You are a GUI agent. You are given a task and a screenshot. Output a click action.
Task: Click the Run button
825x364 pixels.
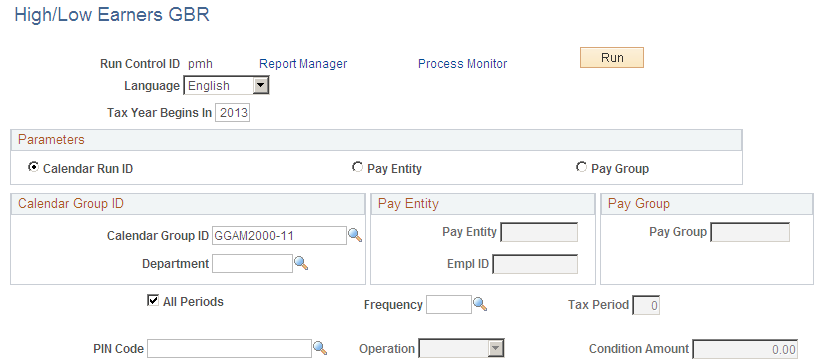(x=612, y=58)
